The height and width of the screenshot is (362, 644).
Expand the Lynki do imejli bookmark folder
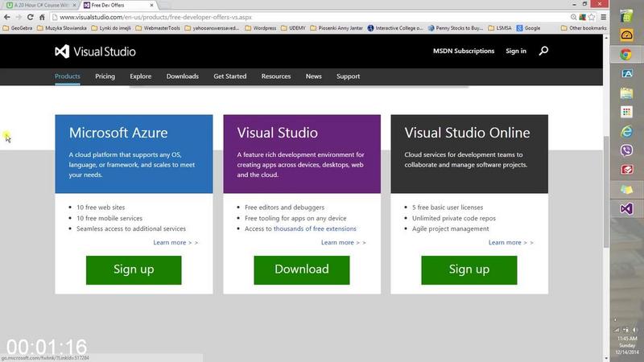tap(111, 28)
